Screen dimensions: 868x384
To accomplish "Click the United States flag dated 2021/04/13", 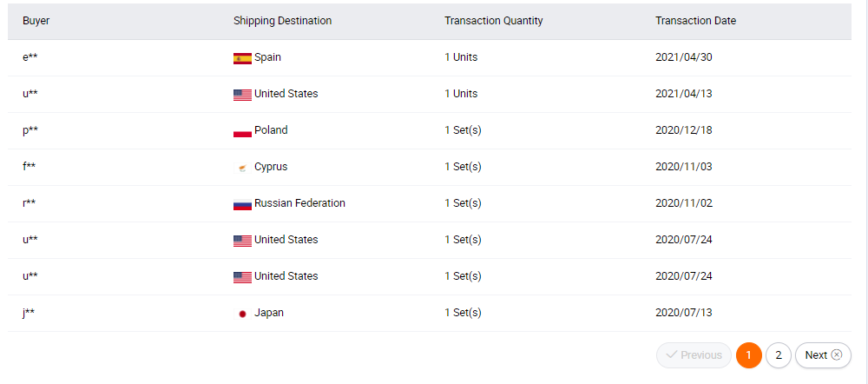I will 242,95.
